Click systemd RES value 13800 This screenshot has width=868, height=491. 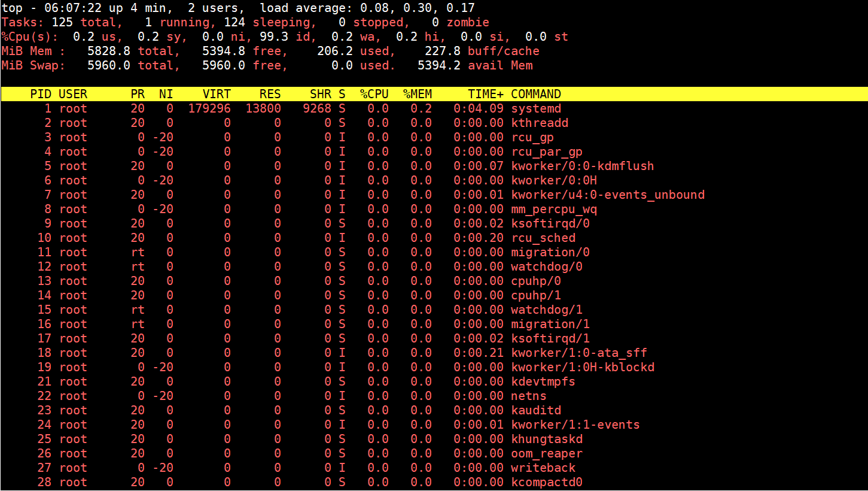click(x=263, y=108)
